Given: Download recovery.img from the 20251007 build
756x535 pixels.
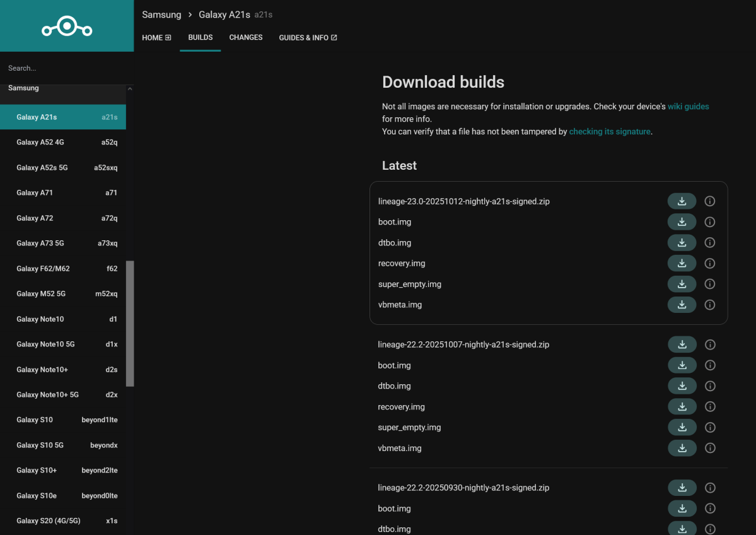Looking at the screenshot, I should pyautogui.click(x=682, y=406).
